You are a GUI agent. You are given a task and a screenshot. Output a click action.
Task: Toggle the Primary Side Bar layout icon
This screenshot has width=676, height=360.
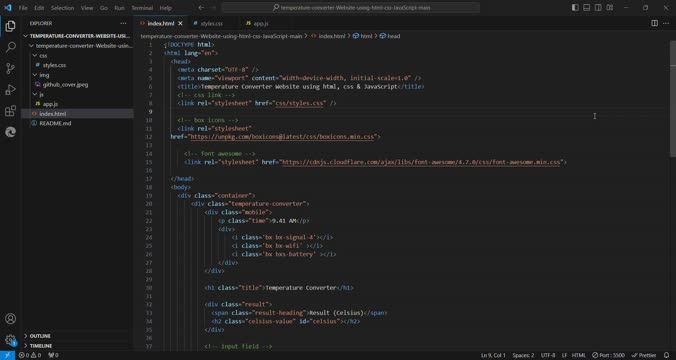coord(575,7)
